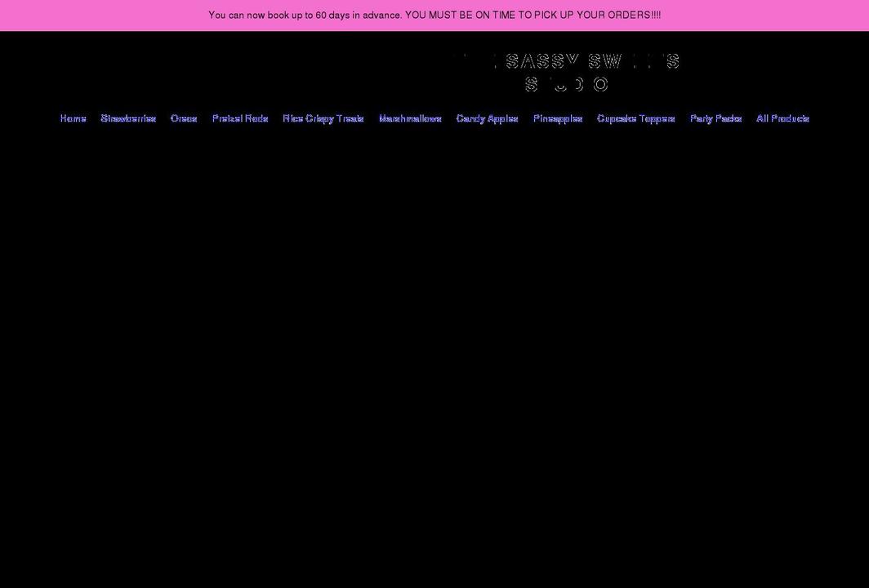Select the STUDIO text in the site title
Image resolution: width=869 pixels, height=588 pixels.
[567, 83]
